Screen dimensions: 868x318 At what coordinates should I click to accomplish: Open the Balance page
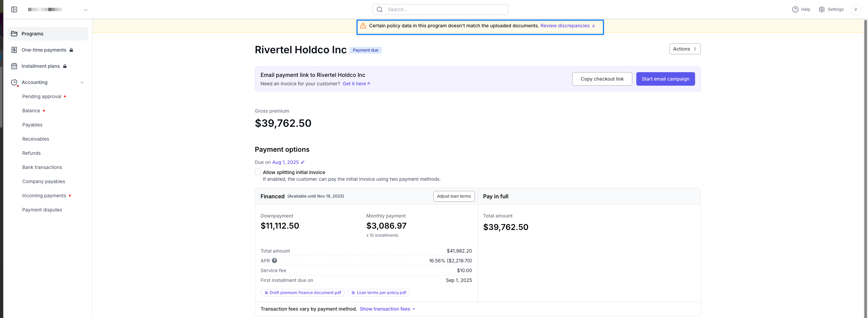tap(31, 111)
